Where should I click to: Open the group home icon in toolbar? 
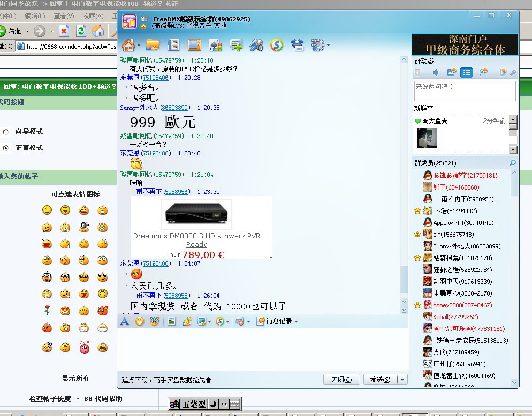(128, 45)
